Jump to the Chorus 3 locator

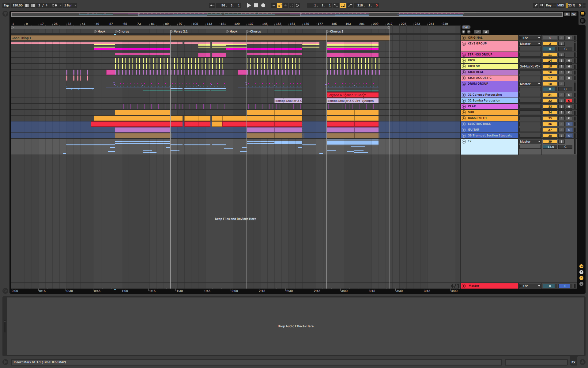(x=328, y=31)
